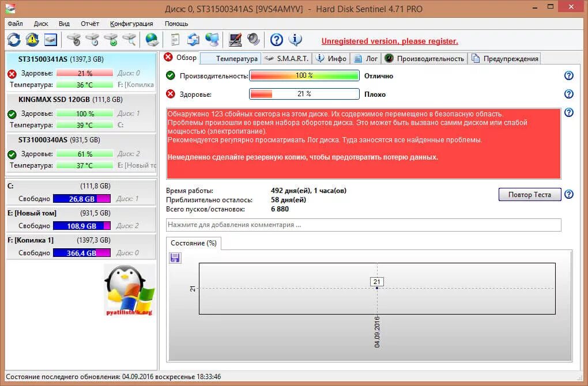Click the 26,8 GB free space bar

tap(82, 199)
